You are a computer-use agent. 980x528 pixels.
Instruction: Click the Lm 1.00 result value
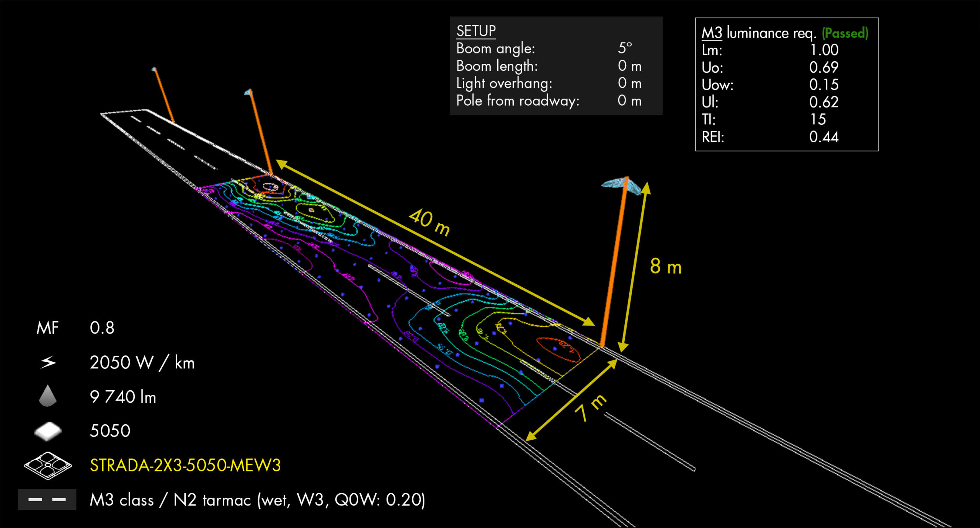[x=824, y=50]
